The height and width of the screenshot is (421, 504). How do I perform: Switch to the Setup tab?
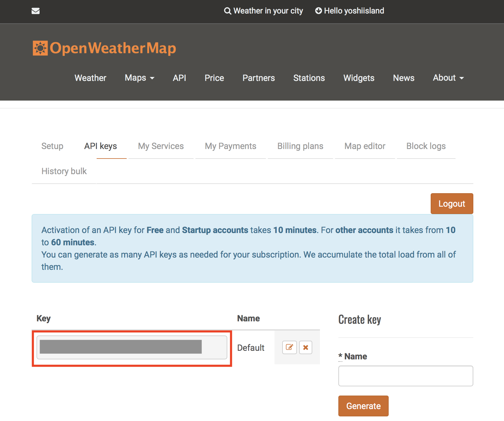tap(52, 146)
